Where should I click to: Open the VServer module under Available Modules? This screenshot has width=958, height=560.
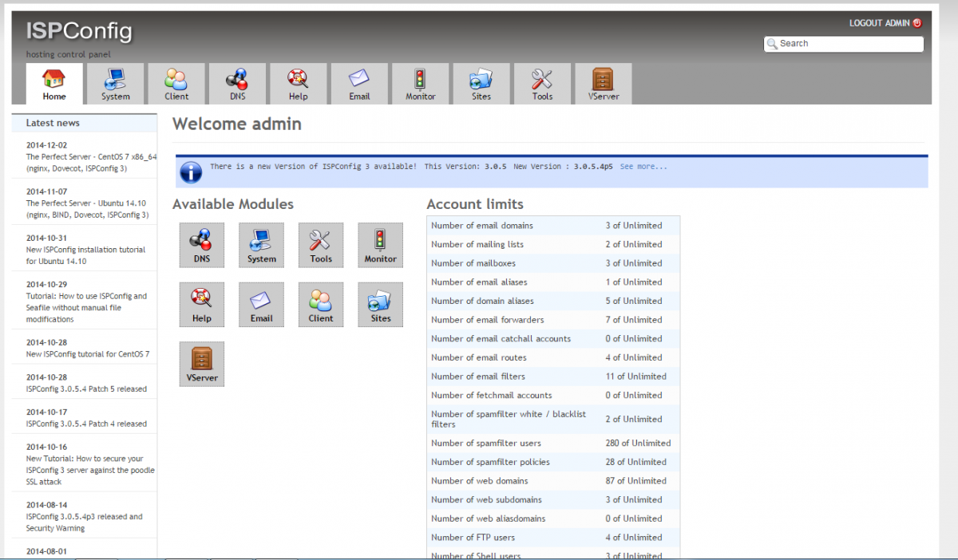coord(202,365)
